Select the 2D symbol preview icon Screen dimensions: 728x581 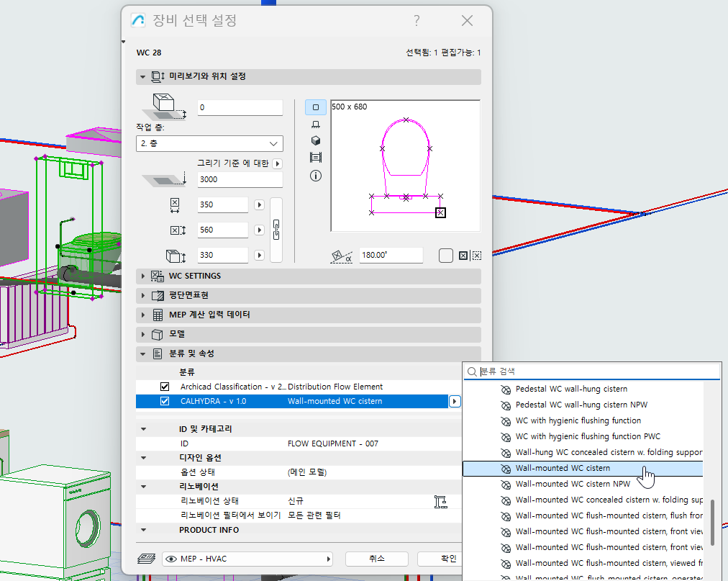[x=315, y=107]
